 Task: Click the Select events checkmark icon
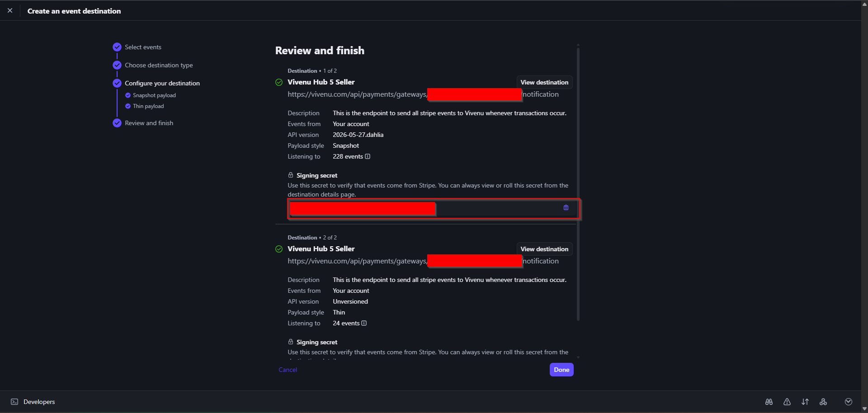point(117,47)
